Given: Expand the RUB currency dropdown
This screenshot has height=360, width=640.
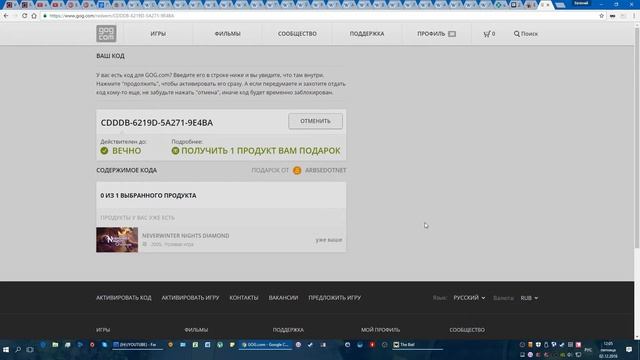Looking at the screenshot, I should 529,298.
